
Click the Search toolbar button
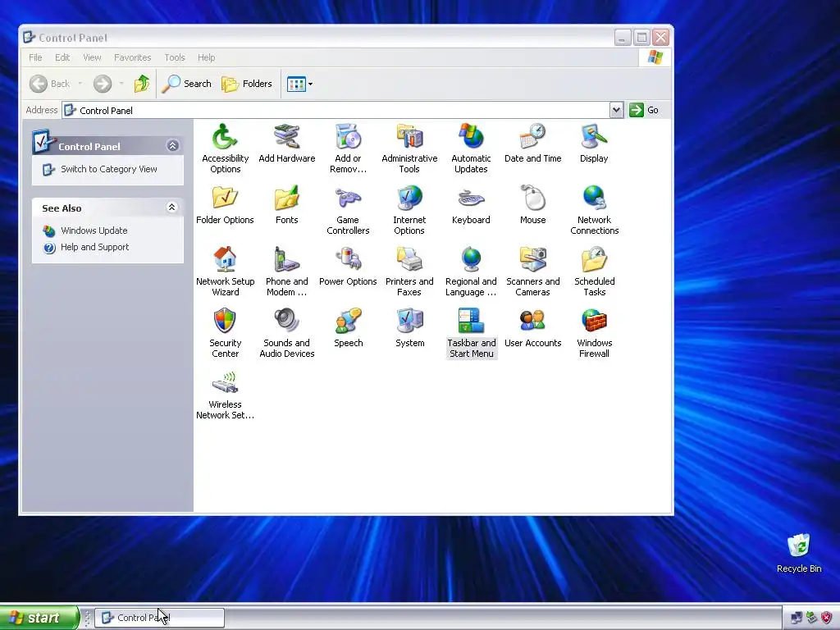point(187,84)
